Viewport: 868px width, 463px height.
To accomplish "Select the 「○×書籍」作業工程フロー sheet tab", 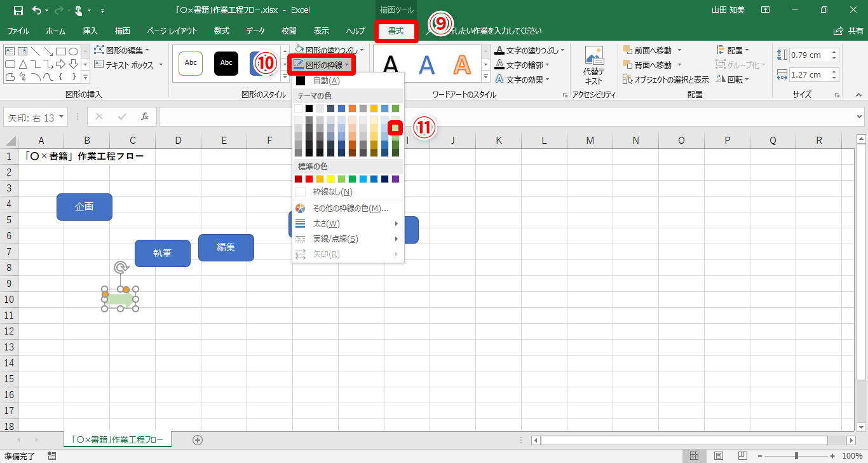I will 118,439.
